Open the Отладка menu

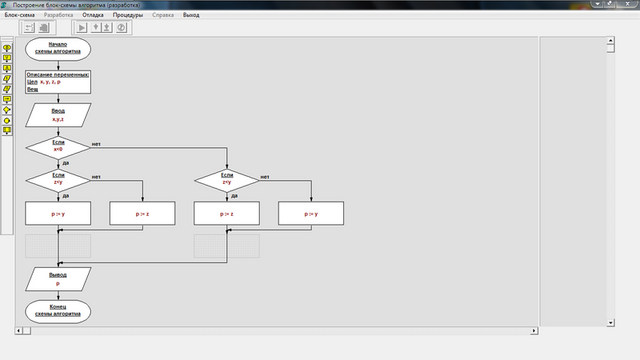click(93, 15)
